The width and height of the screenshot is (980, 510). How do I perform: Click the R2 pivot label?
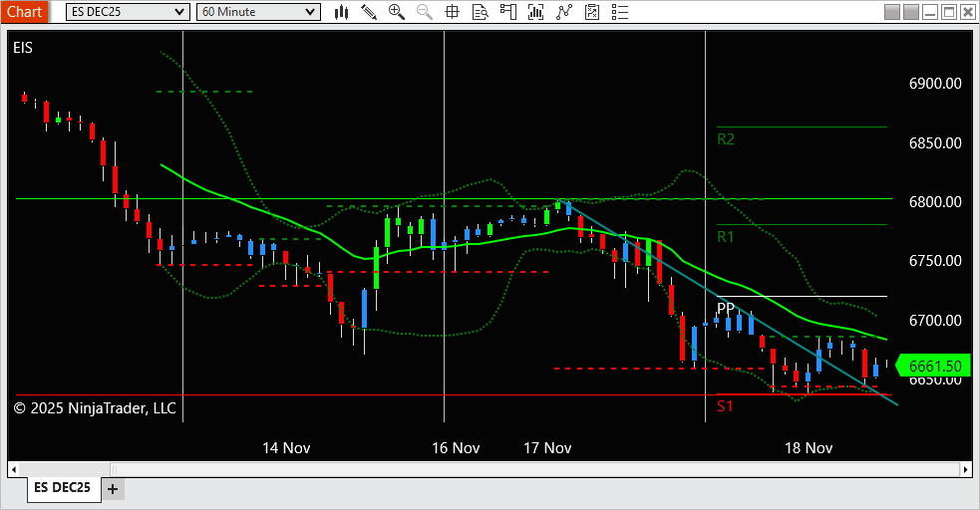point(726,139)
